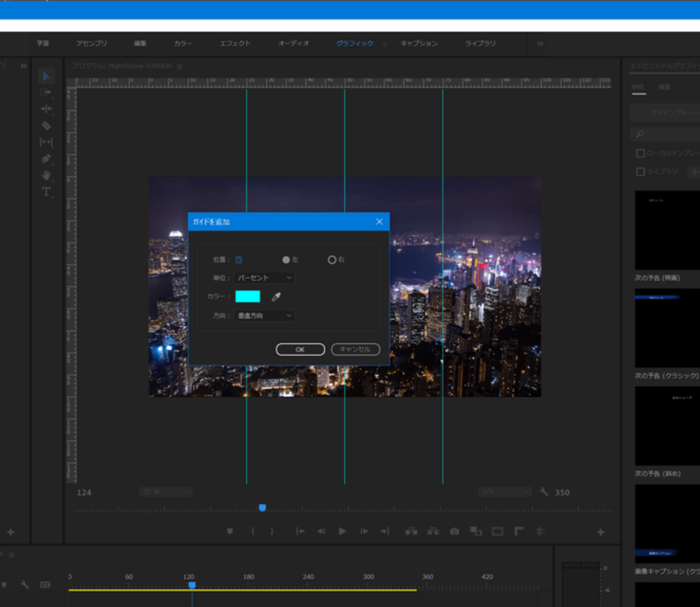Open the wrench settings in the program monitor
The height and width of the screenshot is (607, 700).
point(544,492)
